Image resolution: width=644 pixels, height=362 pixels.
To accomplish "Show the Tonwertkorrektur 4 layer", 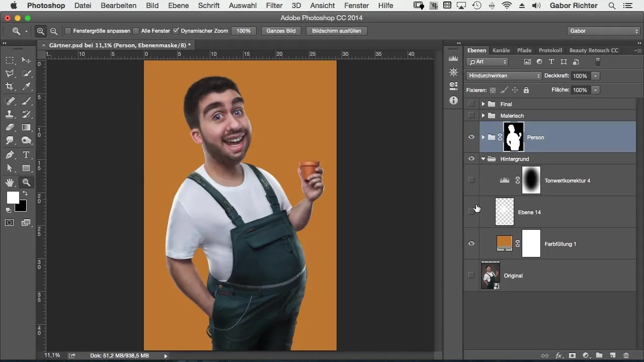I will (471, 180).
